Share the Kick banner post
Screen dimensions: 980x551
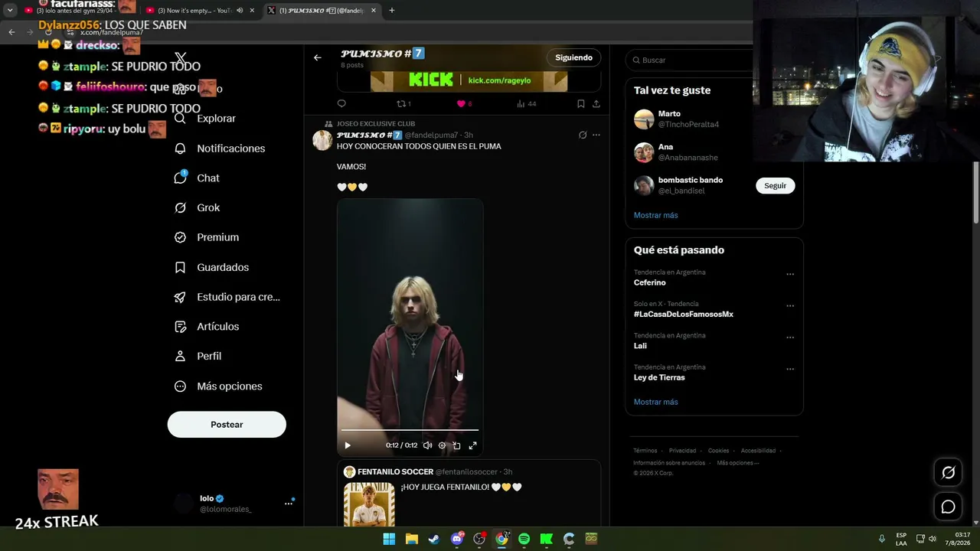596,104
